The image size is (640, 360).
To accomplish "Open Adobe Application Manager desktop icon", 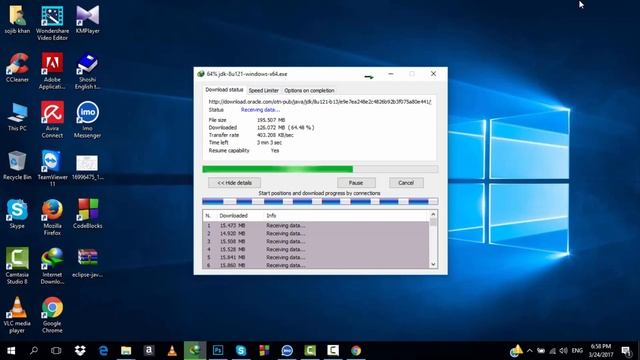I will coord(52,71).
